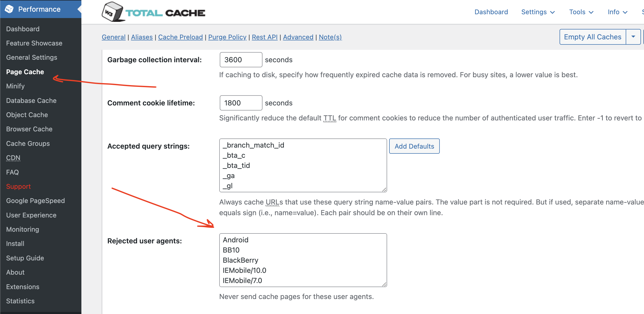The image size is (644, 314).
Task: Go to the Dashboard top navigation link
Action: coord(491,12)
